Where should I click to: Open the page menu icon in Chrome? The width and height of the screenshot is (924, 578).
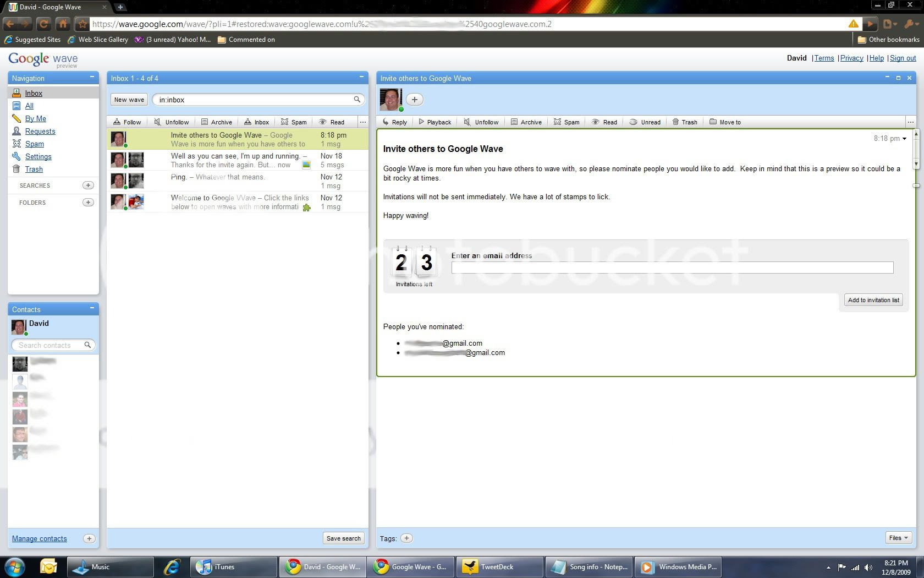tap(890, 24)
